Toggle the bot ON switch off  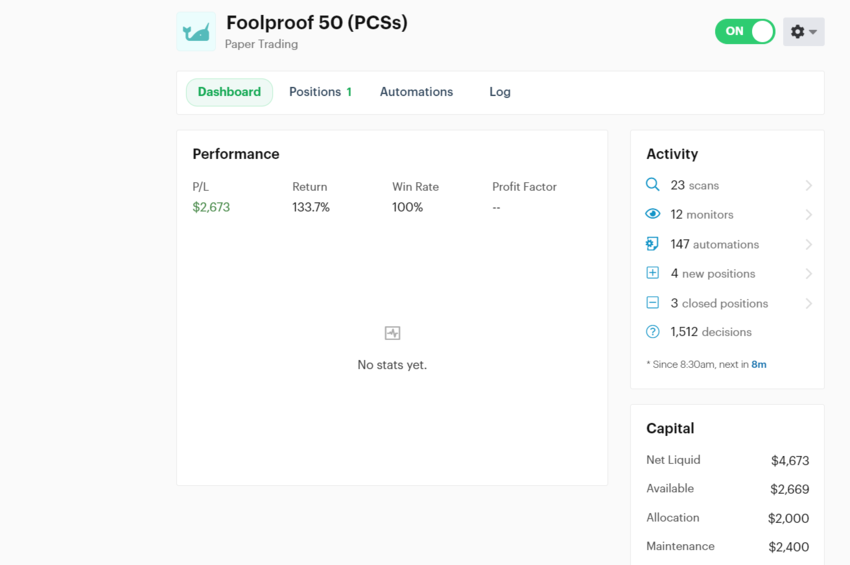[745, 32]
